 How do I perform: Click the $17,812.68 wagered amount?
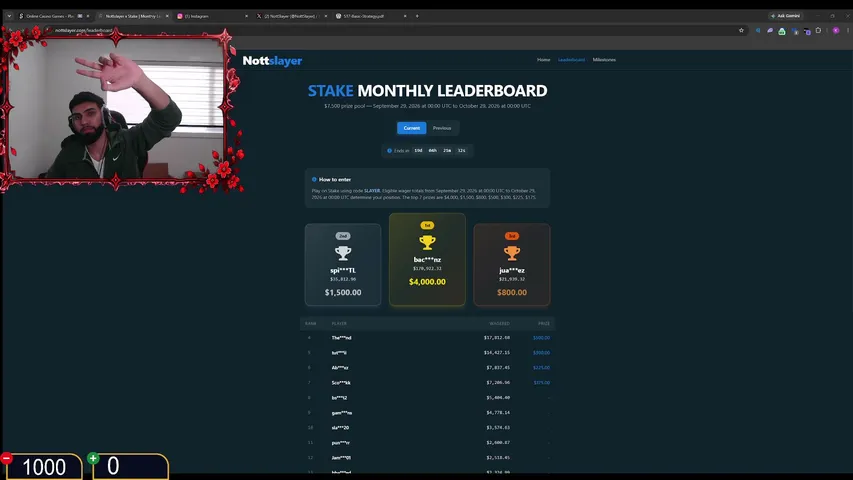click(x=497, y=338)
